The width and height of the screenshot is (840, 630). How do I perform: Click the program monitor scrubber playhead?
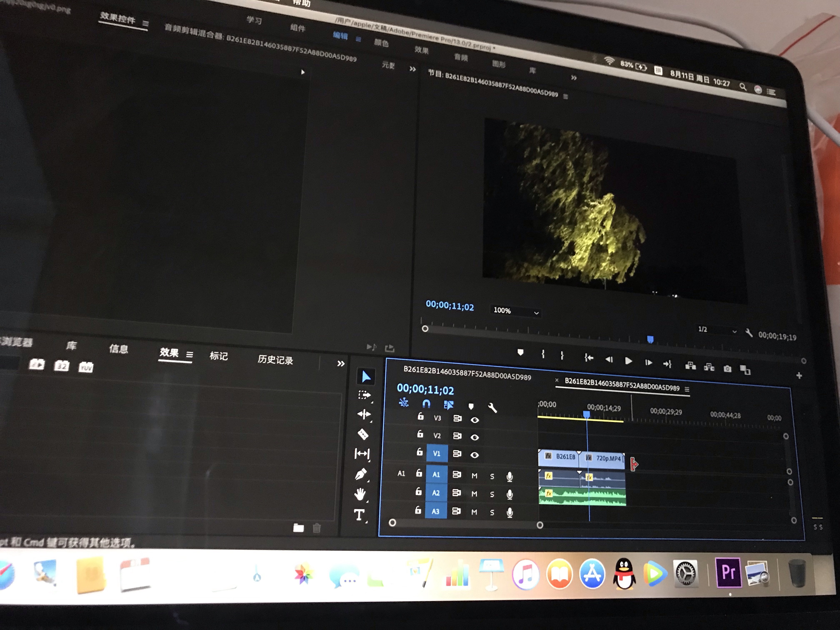tap(650, 339)
